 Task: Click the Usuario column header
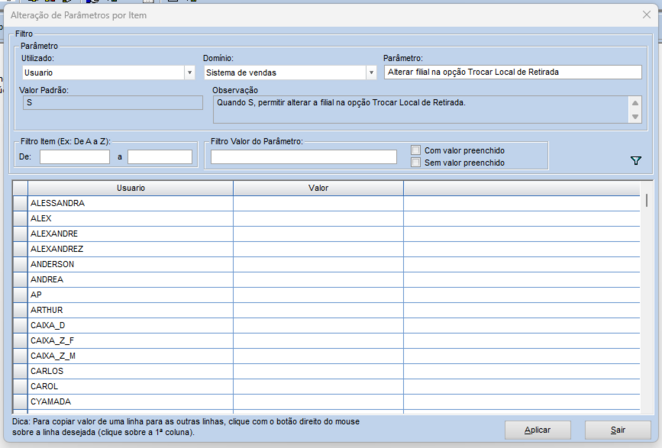130,188
